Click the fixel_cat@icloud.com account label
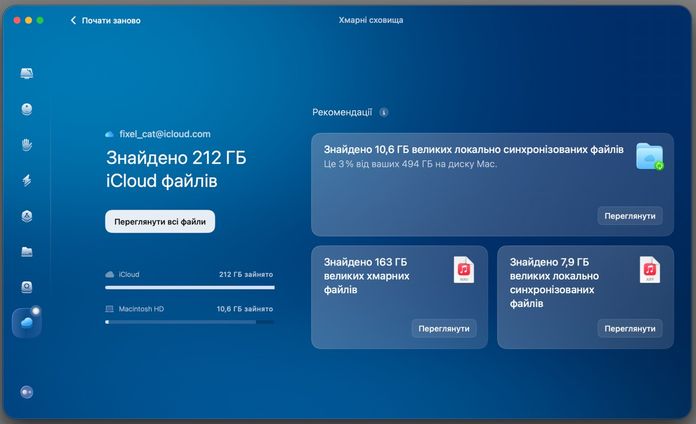This screenshot has width=696, height=424. click(165, 134)
